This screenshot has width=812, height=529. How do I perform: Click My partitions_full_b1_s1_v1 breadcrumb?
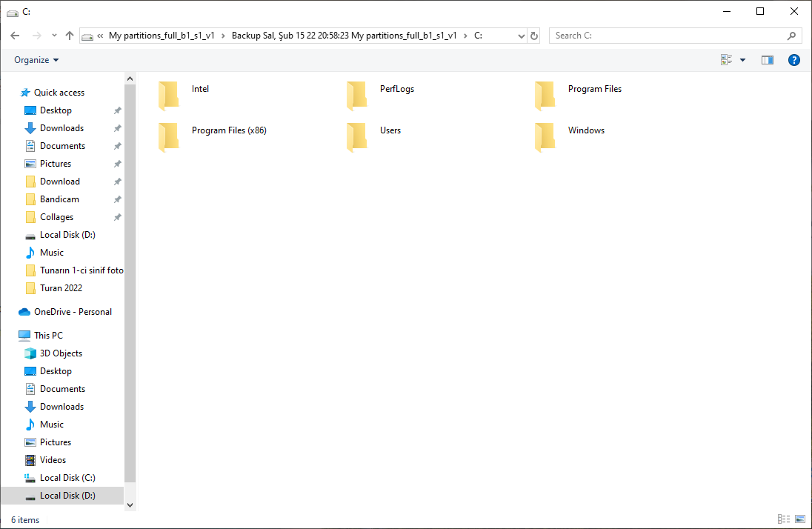[x=162, y=36]
